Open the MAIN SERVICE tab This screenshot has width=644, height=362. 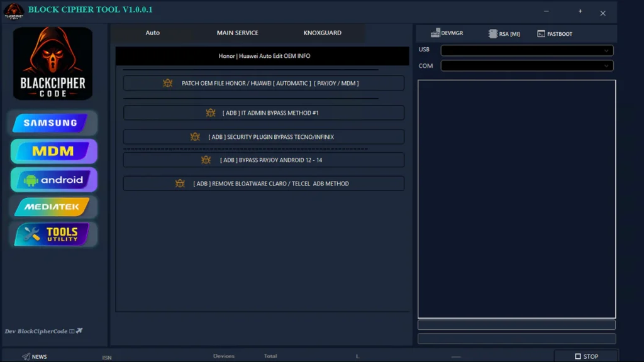(237, 33)
